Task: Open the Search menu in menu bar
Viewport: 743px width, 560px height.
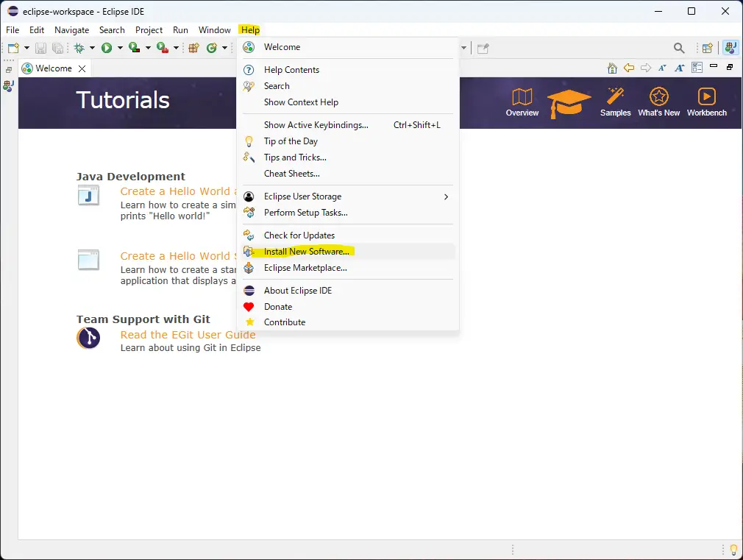Action: [x=112, y=30]
